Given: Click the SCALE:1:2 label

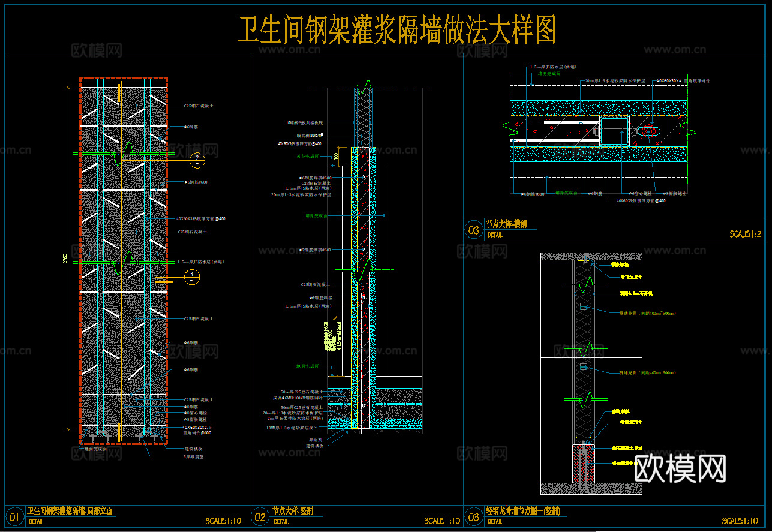Looking at the screenshot, I should pos(745,235).
